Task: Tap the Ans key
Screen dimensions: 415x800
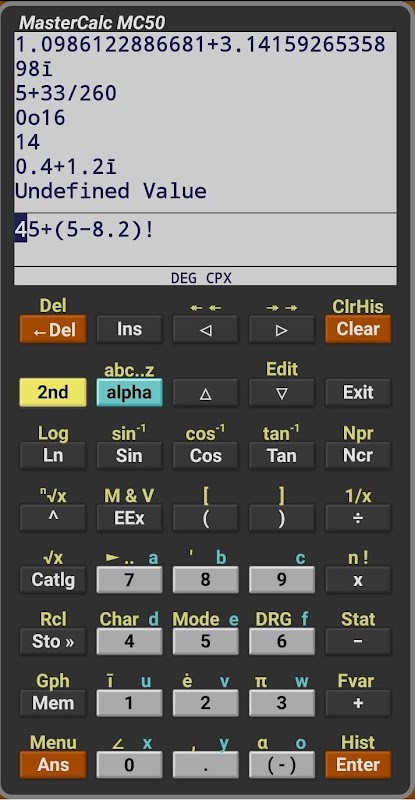Action: tap(53, 765)
